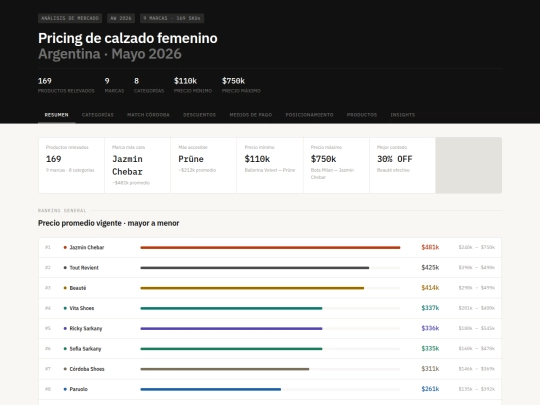Select the Medios de Pago tab

click(x=251, y=115)
